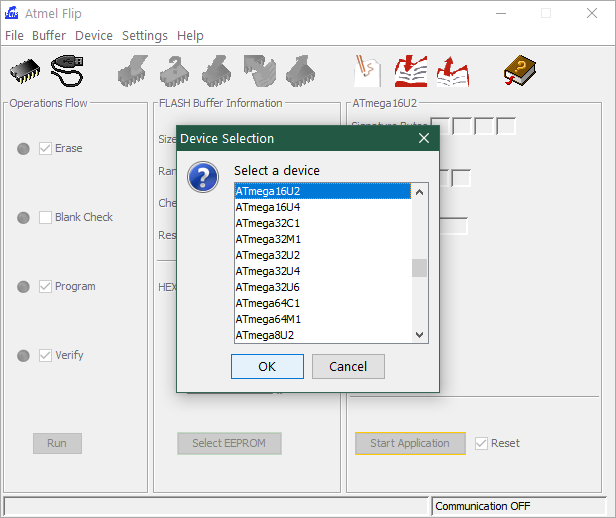Viewport: 616px width, 518px height.
Task: Open the Help book icon in the toolbar
Action: pos(519,70)
